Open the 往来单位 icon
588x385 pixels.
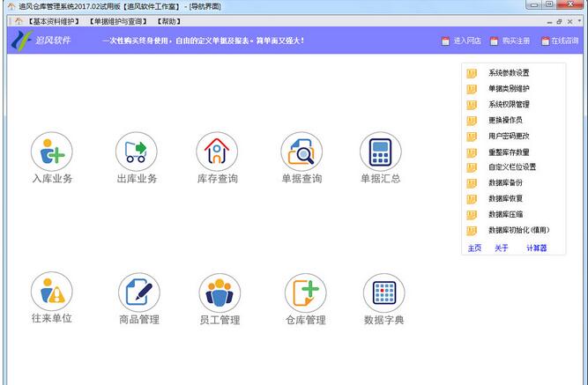coord(52,292)
